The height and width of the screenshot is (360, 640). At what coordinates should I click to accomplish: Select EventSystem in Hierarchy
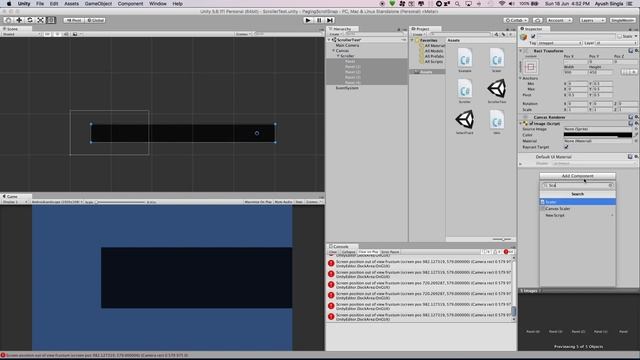[x=347, y=88]
